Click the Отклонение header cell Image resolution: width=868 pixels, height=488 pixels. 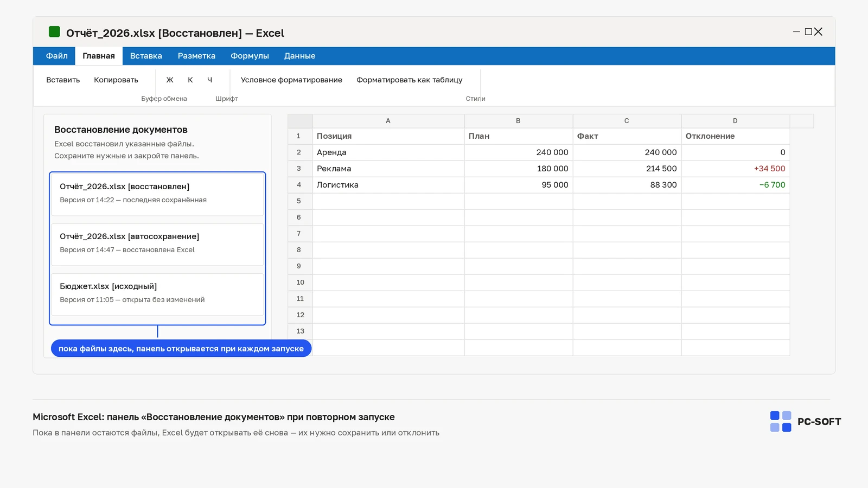(735, 136)
